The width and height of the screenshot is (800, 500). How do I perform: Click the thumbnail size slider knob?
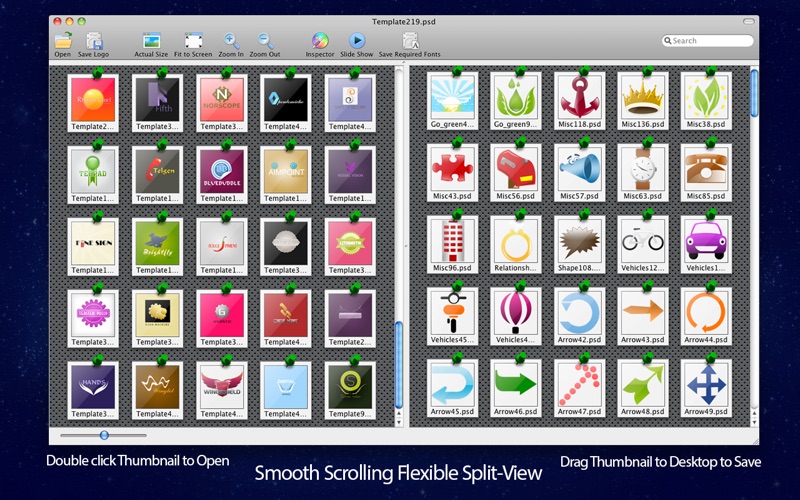click(x=104, y=435)
